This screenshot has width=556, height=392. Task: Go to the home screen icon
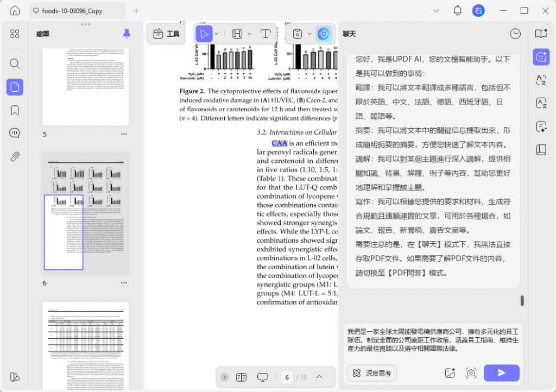pyautogui.click(x=15, y=11)
